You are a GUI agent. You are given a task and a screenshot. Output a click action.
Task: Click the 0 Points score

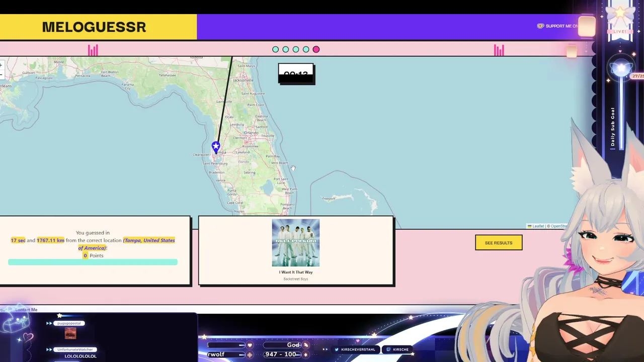pyautogui.click(x=93, y=255)
